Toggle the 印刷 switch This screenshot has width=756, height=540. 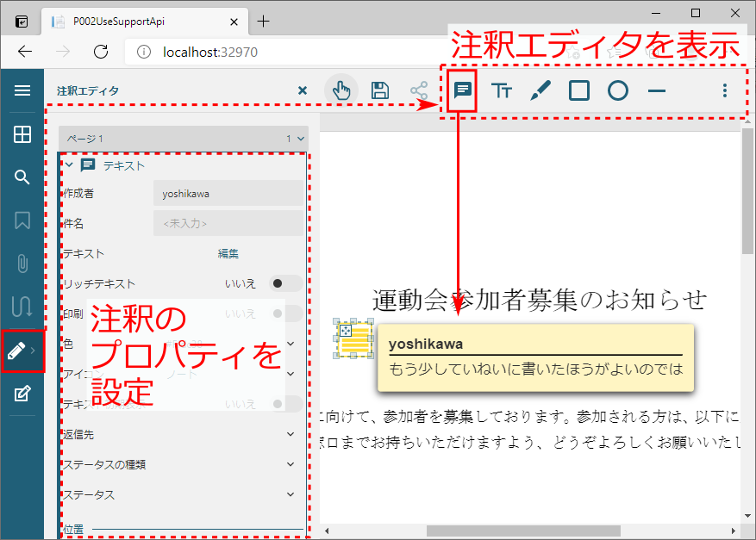coord(285,313)
